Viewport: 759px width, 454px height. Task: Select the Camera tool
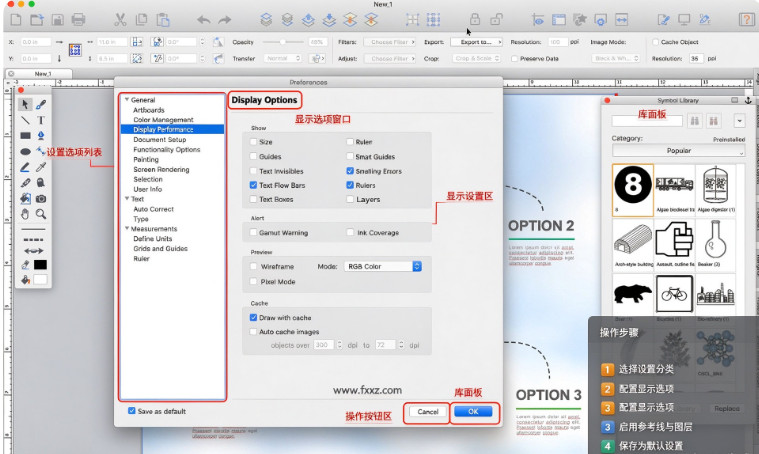pos(41,198)
